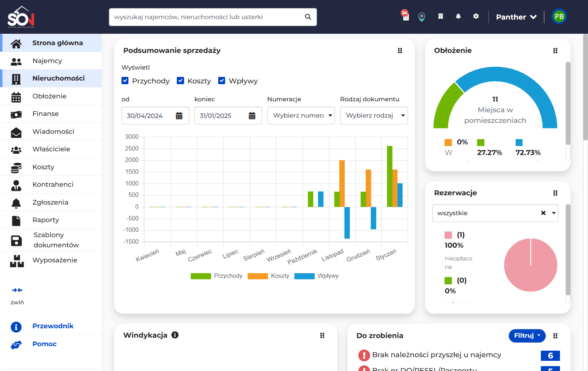Open the Numeracje dropdown
Image resolution: width=588 pixels, height=371 pixels.
(301, 116)
